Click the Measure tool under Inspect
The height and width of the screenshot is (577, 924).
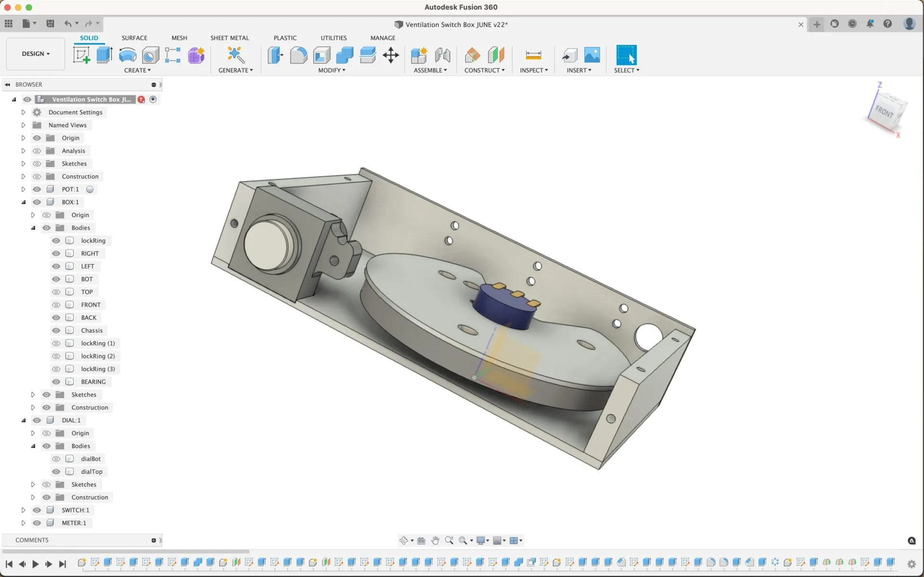click(x=533, y=55)
